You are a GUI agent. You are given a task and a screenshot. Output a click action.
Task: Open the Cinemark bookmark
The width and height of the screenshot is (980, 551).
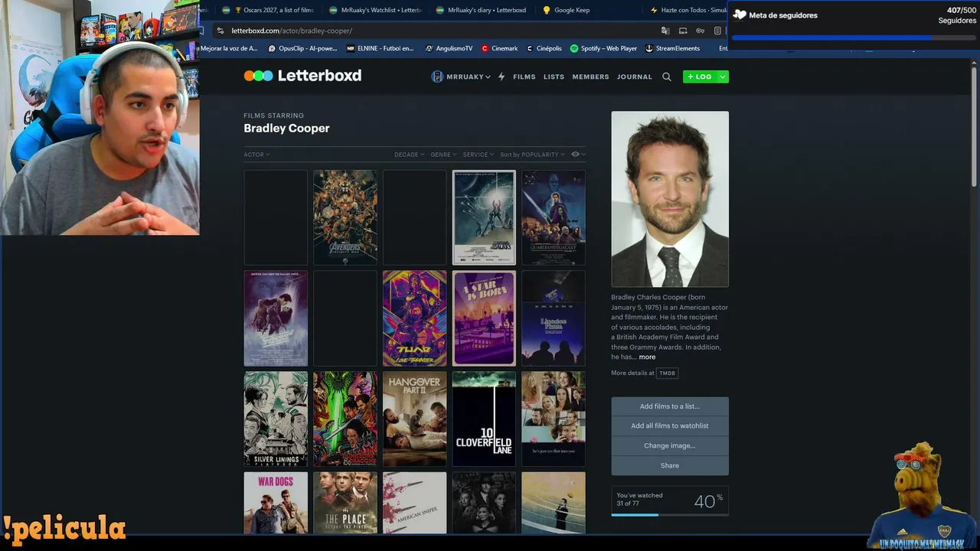(499, 48)
